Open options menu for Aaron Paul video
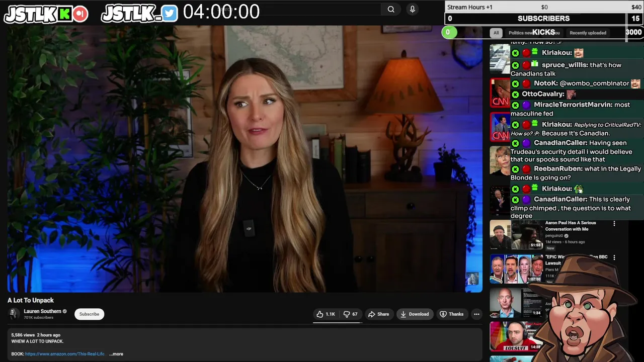The width and height of the screenshot is (644, 362). tap(614, 223)
